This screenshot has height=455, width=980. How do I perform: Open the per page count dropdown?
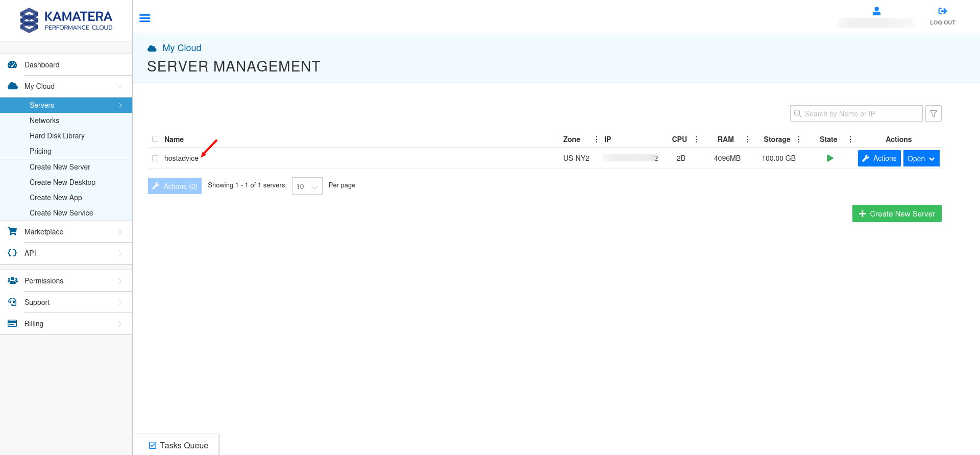(x=307, y=186)
